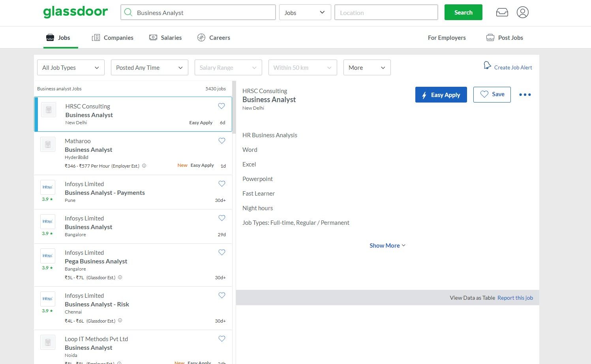Open Salary Range filter dropdown
Viewport: 591px width, 364px height.
[x=228, y=67]
